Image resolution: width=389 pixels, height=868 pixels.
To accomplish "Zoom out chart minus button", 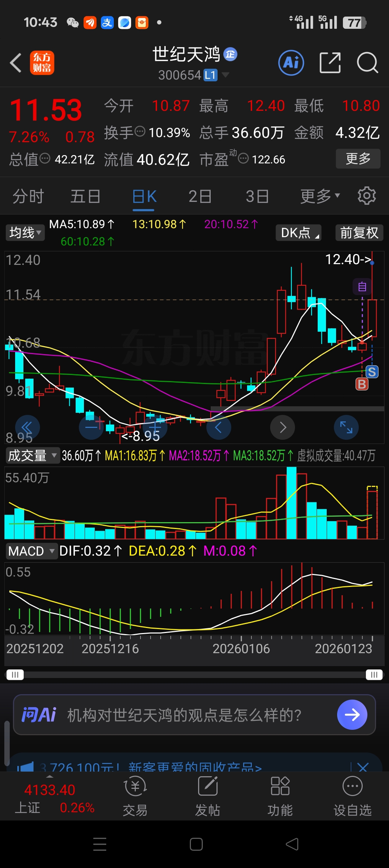I will click(91, 428).
